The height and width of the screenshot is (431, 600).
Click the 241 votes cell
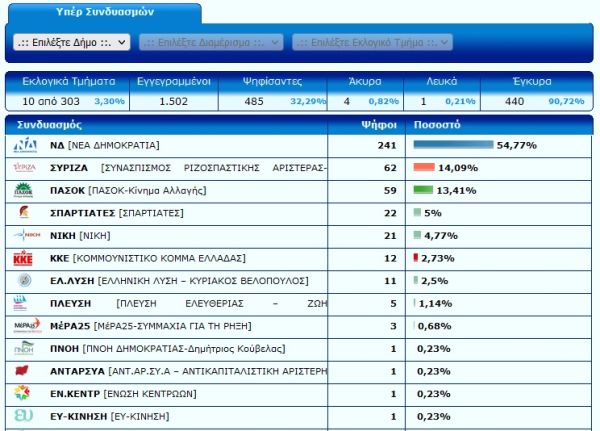tap(387, 145)
